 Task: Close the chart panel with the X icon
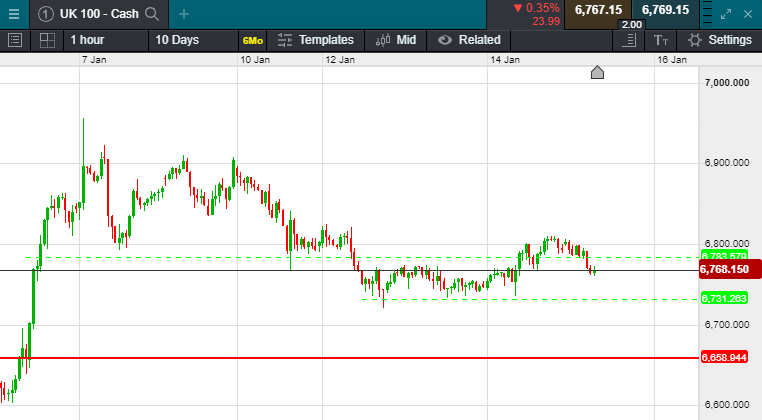pos(748,14)
